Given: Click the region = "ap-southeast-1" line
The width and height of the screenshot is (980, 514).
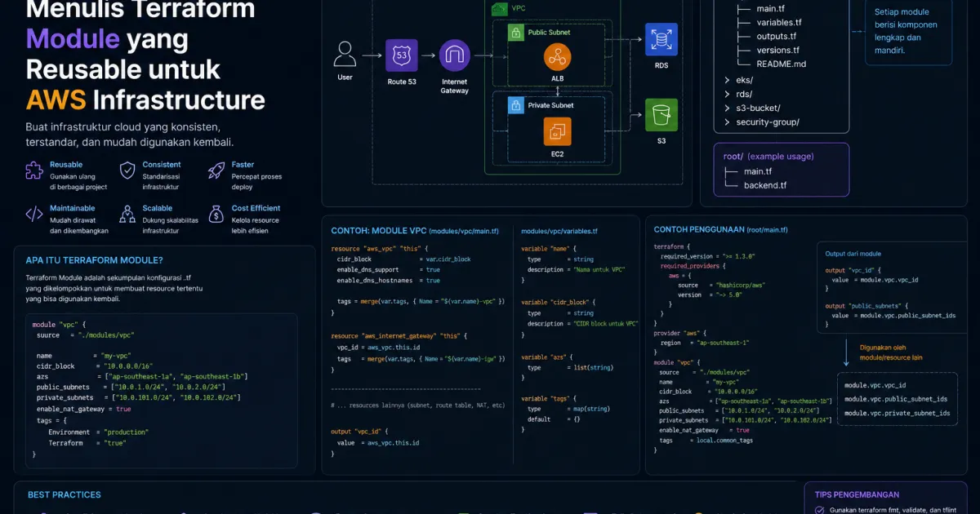Looking at the screenshot, I should 706,343.
